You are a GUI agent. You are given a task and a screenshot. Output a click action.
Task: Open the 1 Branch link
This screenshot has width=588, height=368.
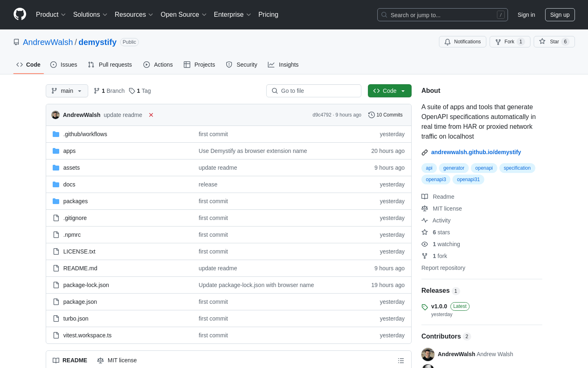(x=109, y=91)
